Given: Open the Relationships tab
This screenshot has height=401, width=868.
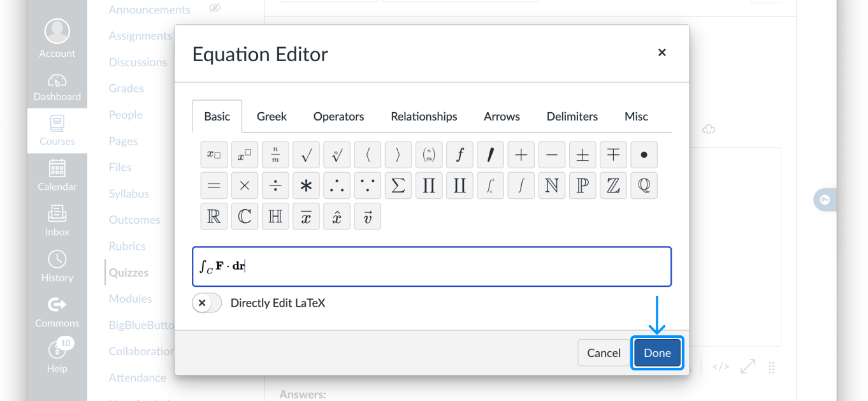Looking at the screenshot, I should pos(424,116).
